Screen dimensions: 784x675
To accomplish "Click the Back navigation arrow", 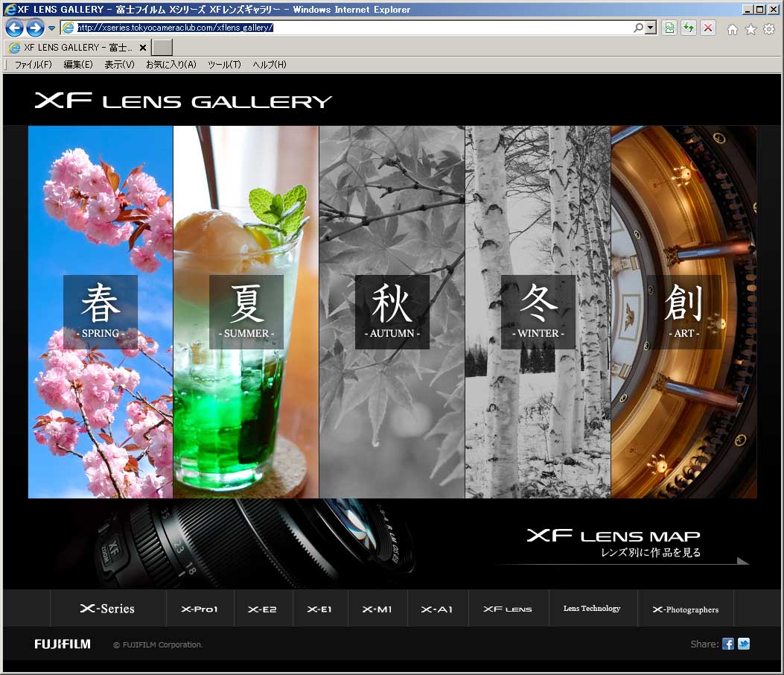I will (x=14, y=28).
